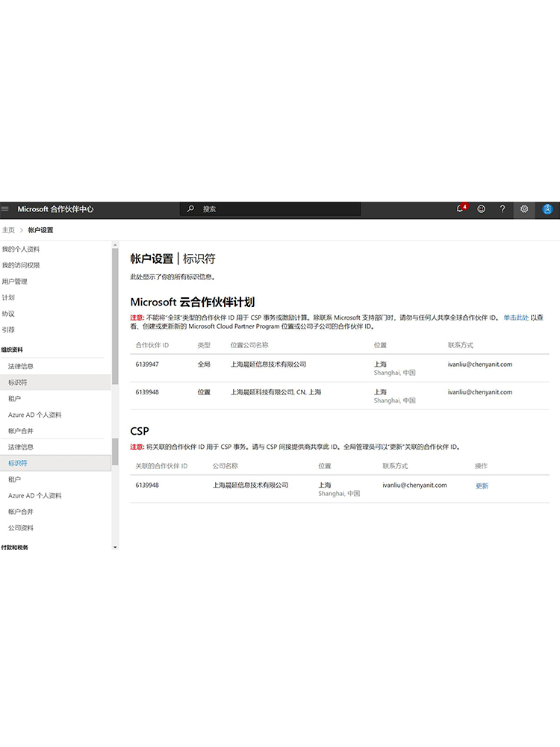Click the 公司名称 column header
The height and width of the screenshot is (747, 560).
click(225, 466)
